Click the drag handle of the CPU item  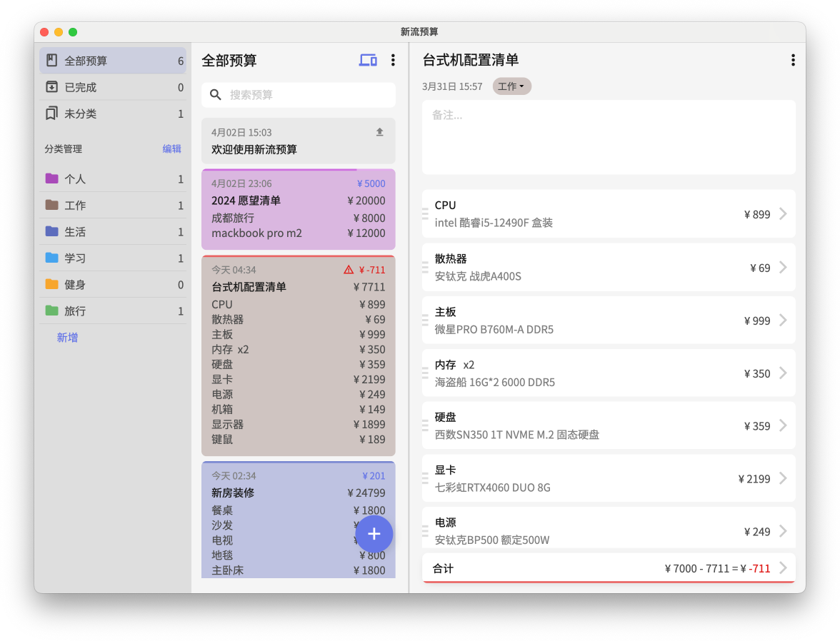pos(426,213)
